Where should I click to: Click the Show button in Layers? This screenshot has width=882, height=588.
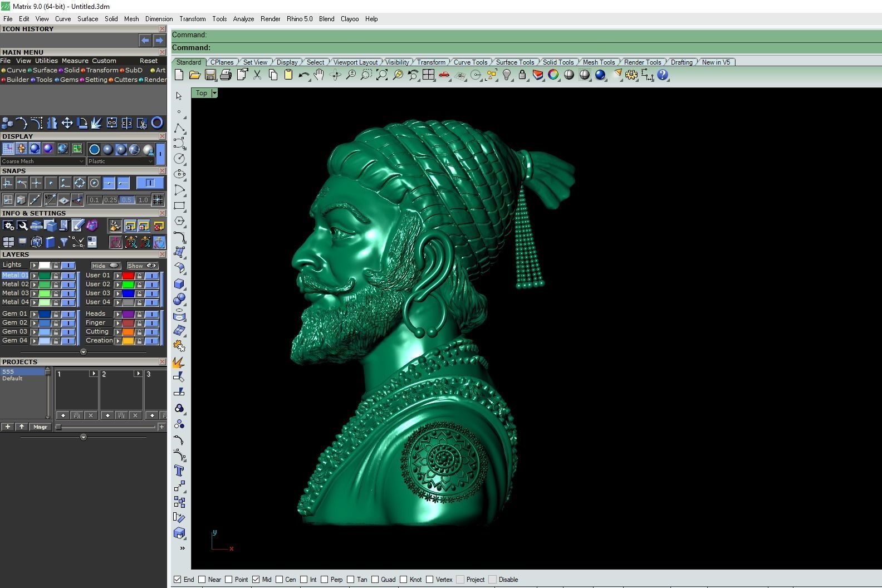click(143, 266)
